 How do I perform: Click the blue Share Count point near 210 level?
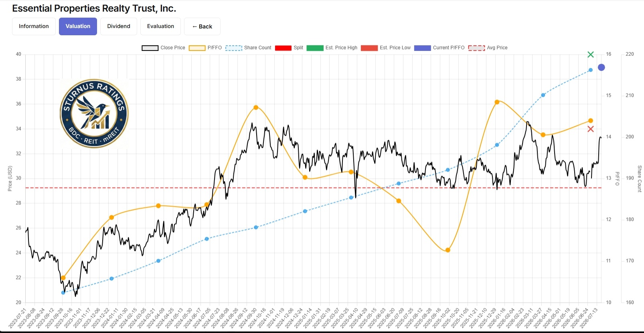tap(543, 95)
